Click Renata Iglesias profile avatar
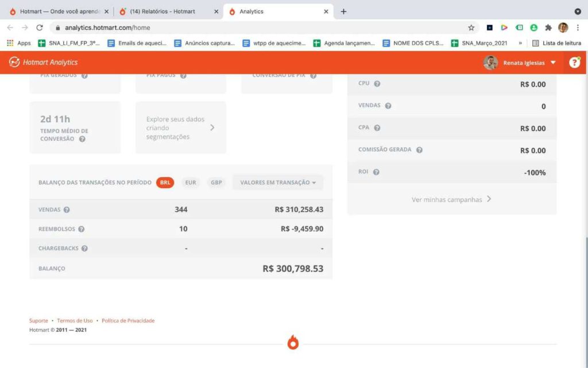Viewport: 588px width, 368px height. 490,62
